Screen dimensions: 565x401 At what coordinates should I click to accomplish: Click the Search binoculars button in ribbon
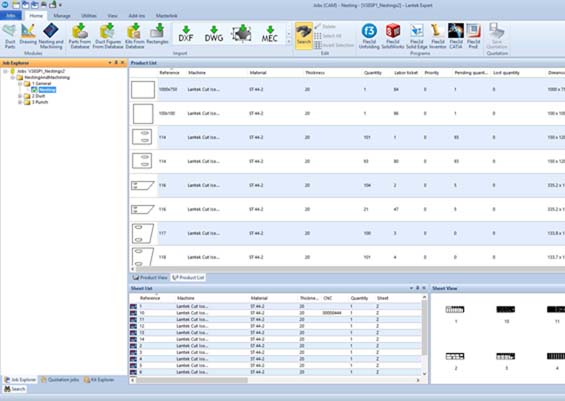pos(304,35)
